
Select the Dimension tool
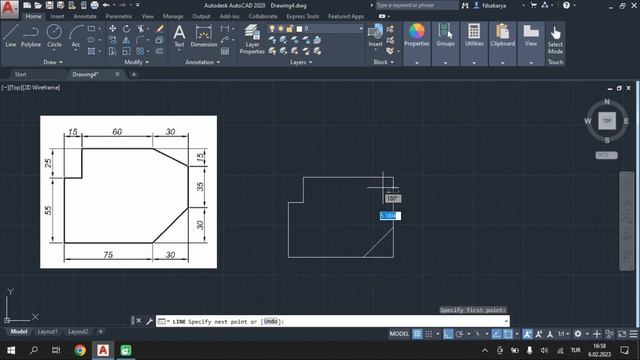click(204, 37)
